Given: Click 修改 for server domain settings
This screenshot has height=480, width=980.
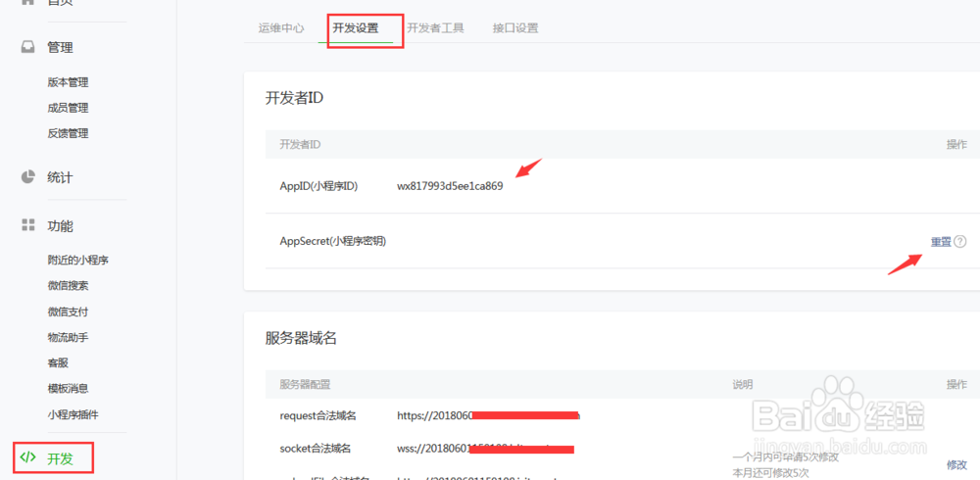Looking at the screenshot, I should [x=956, y=464].
